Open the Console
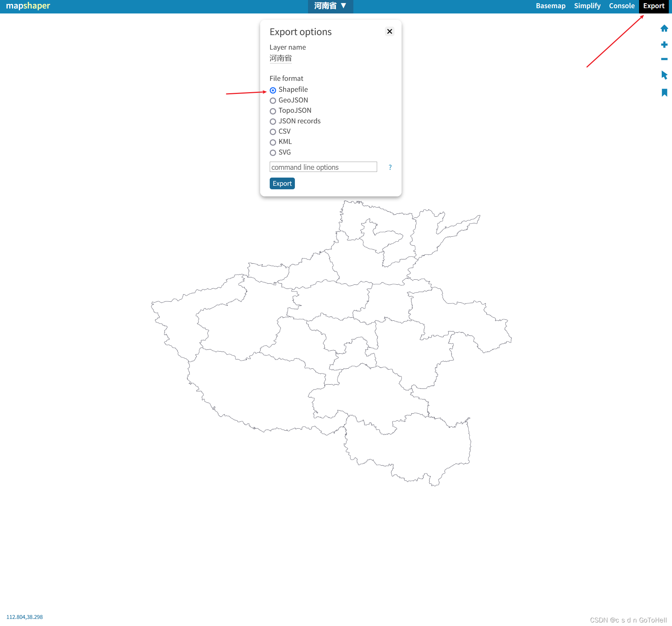672x626 pixels. (x=621, y=6)
